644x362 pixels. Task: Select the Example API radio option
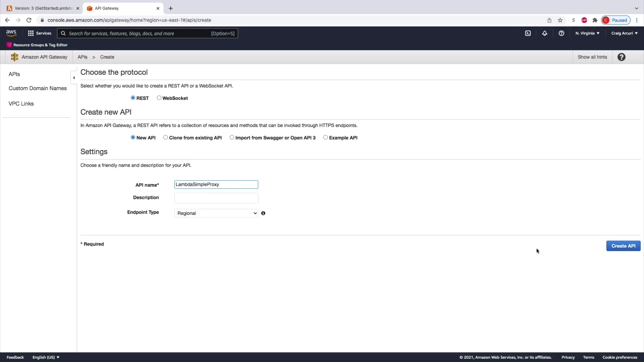tap(325, 137)
